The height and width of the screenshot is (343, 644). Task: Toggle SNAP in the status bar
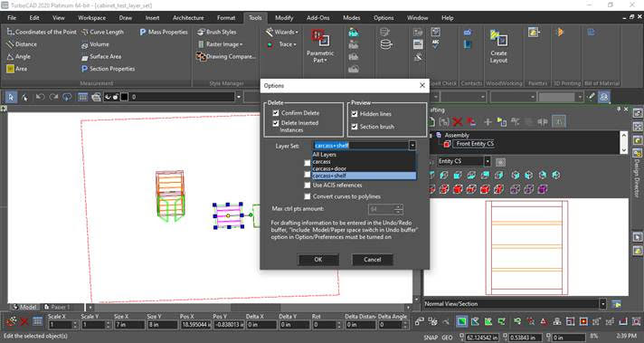(x=431, y=338)
